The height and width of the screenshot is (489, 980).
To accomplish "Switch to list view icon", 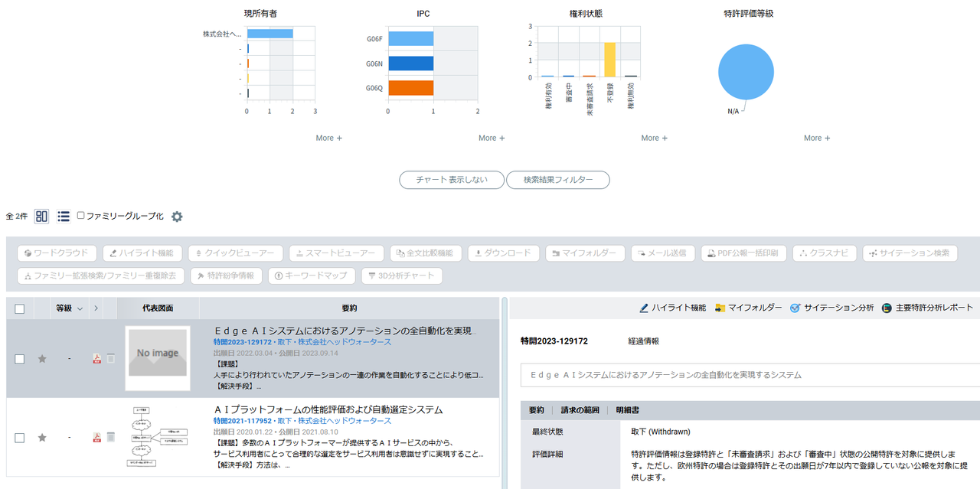I will pyautogui.click(x=64, y=217).
